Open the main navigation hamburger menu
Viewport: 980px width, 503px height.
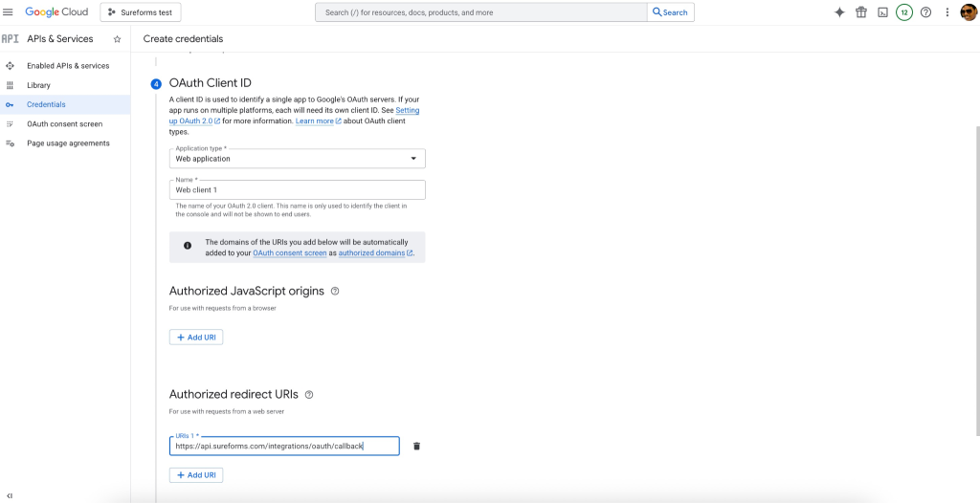click(8, 11)
